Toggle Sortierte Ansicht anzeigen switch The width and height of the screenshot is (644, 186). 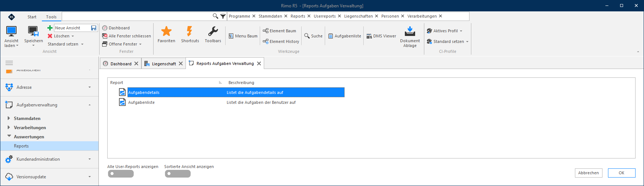pyautogui.click(x=178, y=174)
